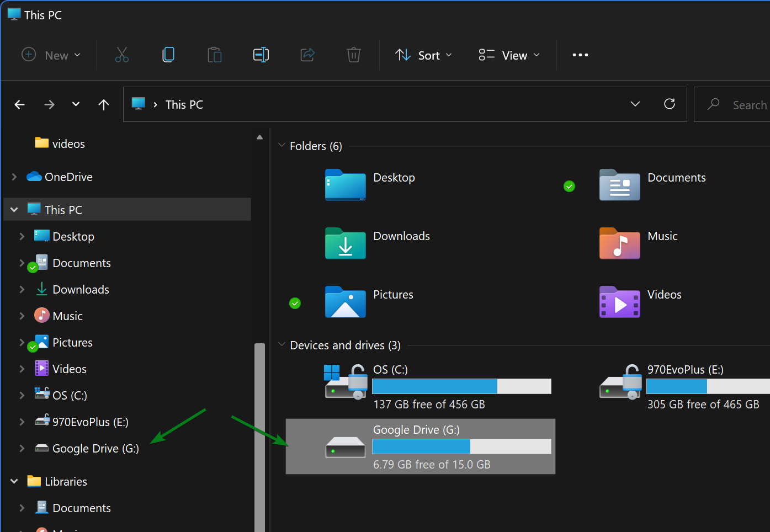Click the '6.79 GB free of 15.0 GB' text
This screenshot has width=770, height=532.
pos(432,465)
